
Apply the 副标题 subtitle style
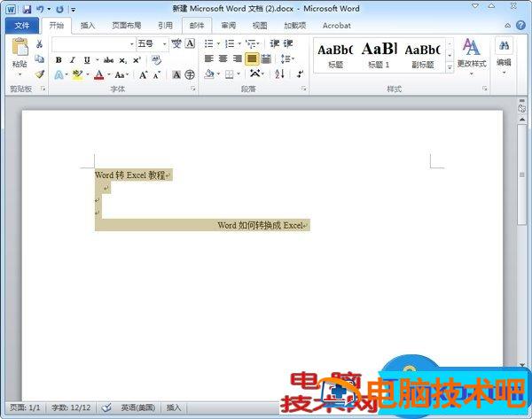(423, 56)
